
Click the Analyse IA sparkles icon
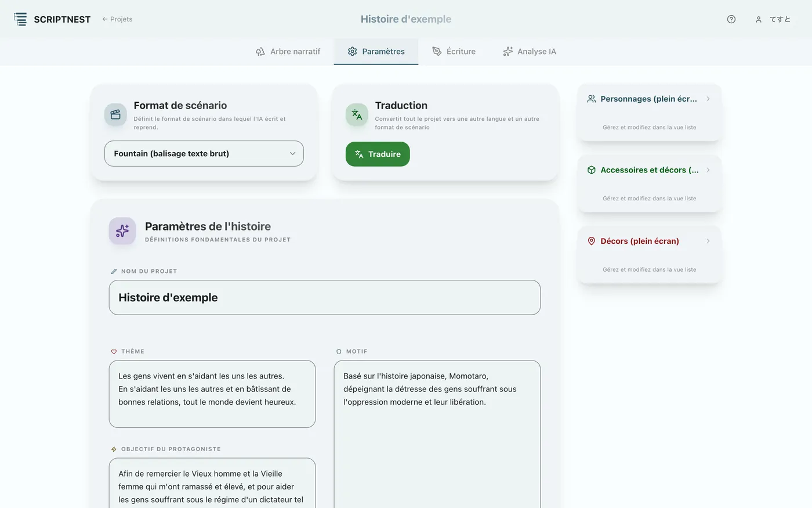(x=508, y=52)
